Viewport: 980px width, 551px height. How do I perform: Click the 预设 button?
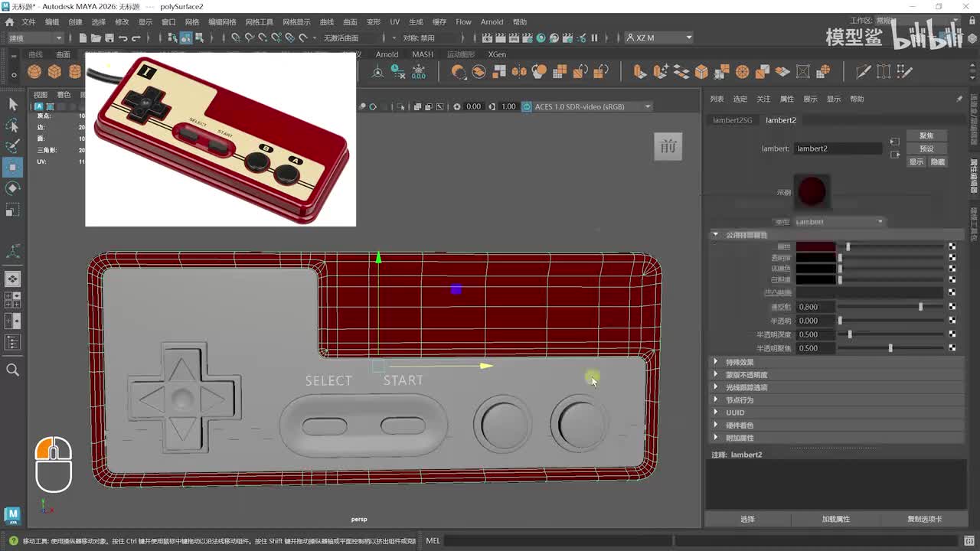click(x=926, y=148)
